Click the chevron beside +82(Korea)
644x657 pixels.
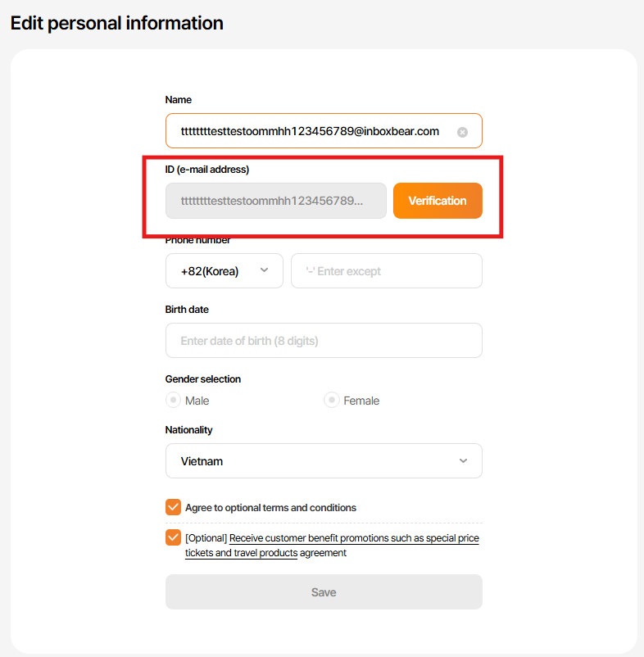click(264, 270)
